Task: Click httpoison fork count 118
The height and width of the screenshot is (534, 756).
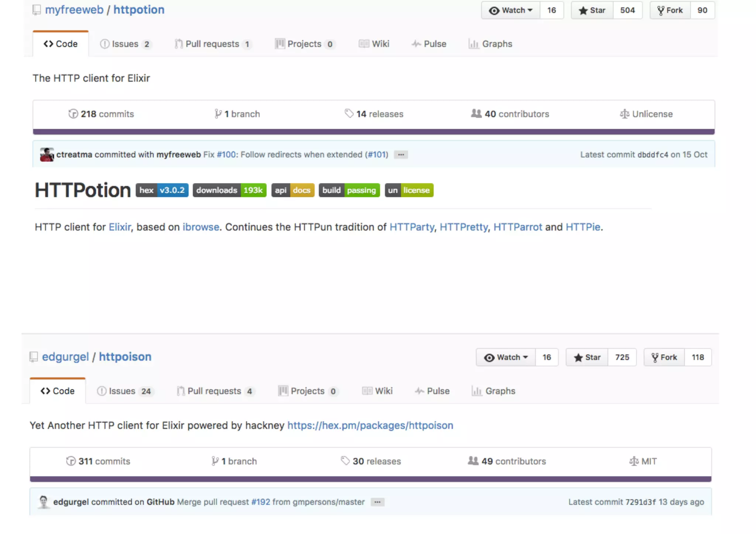Action: [698, 357]
